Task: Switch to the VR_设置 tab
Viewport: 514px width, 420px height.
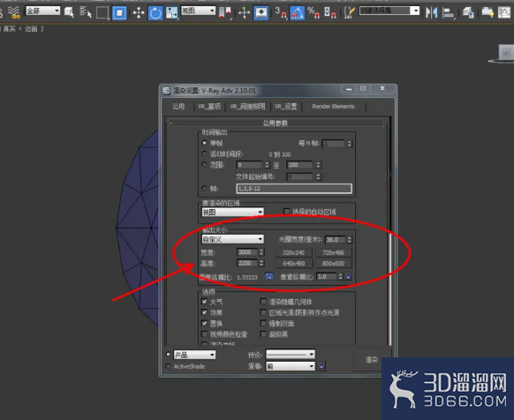Action: tap(286, 107)
